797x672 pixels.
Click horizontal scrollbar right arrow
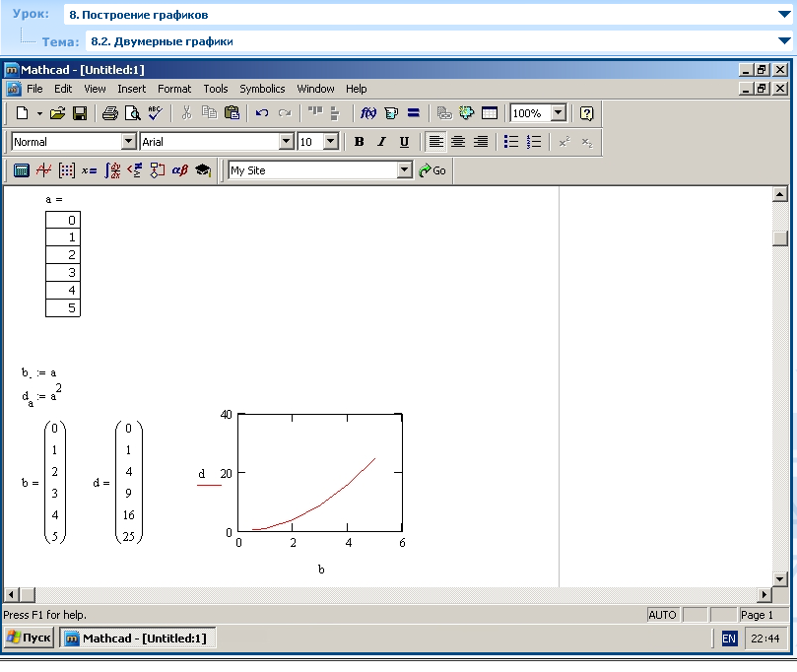(x=764, y=594)
